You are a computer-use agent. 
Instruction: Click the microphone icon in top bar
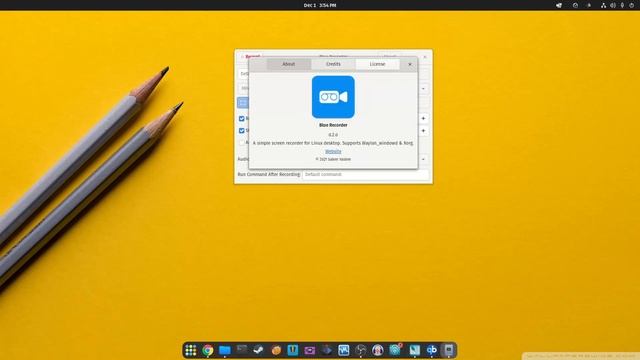622,5
